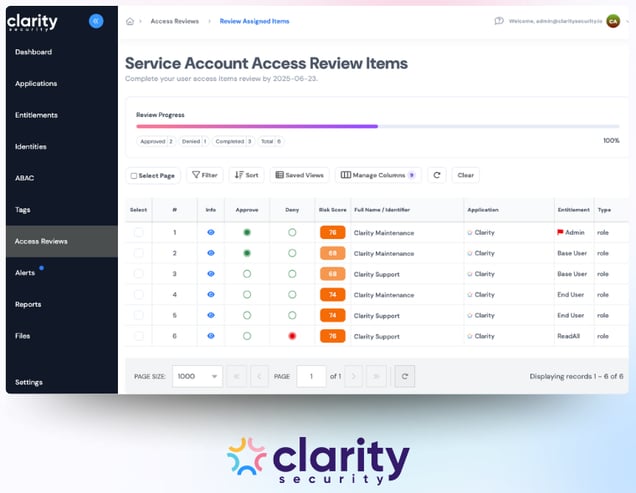Open the page size 1000 dropdown
The height and width of the screenshot is (493, 636).
tap(196, 376)
